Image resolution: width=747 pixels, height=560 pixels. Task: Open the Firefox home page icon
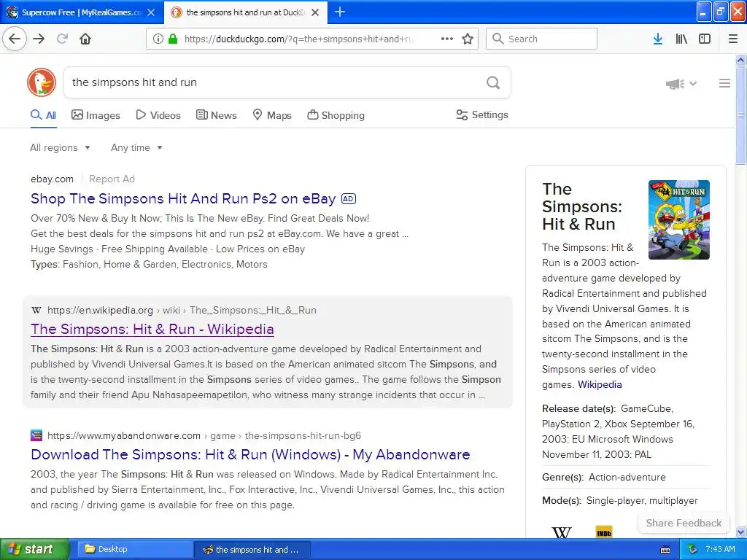coord(85,39)
